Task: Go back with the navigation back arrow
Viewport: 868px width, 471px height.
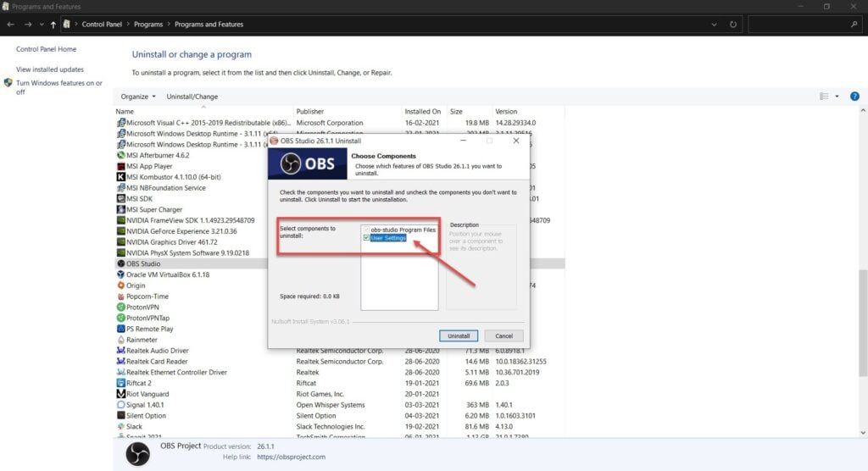Action: (x=10, y=25)
